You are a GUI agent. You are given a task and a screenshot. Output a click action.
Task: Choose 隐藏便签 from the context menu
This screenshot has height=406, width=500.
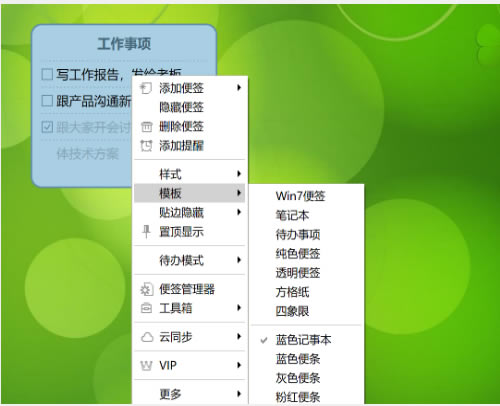(x=189, y=107)
